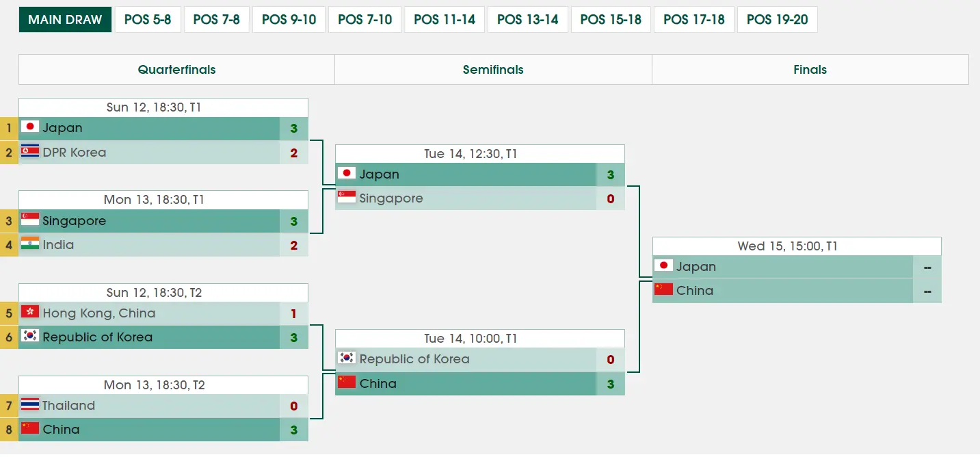This screenshot has width=980, height=457.
Task: Click Singapore team name in quarterfinal
Action: (74, 221)
